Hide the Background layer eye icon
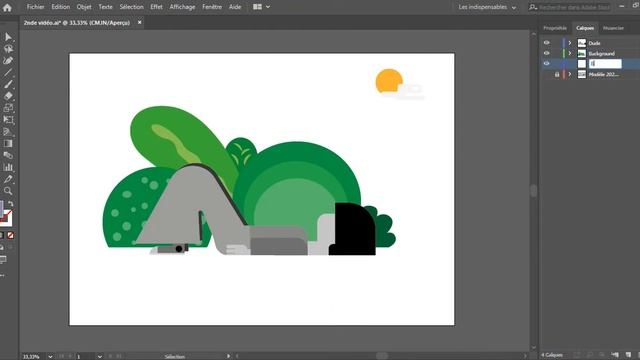The image size is (640, 360). (547, 53)
